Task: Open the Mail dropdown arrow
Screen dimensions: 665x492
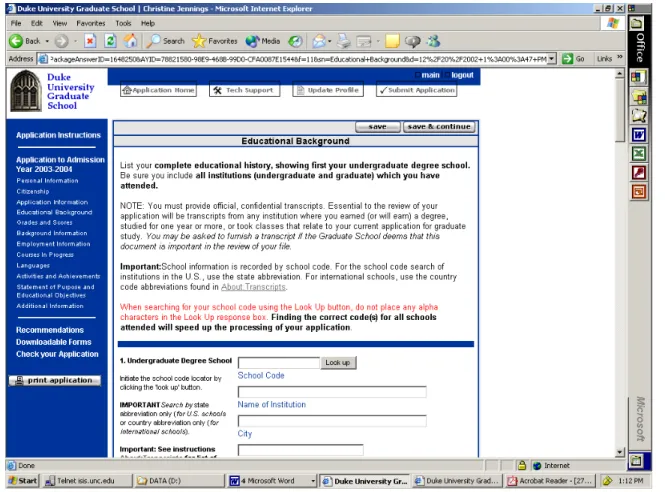Action: [x=330, y=41]
